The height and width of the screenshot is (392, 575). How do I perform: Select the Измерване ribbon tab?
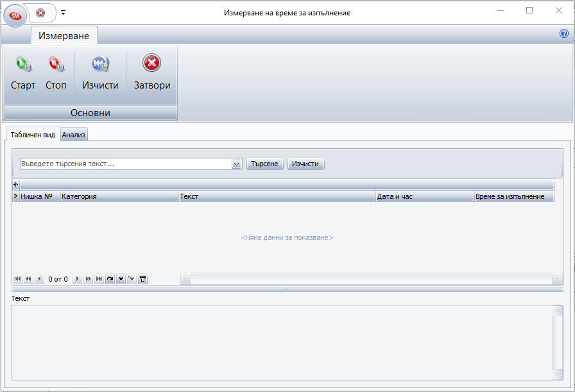[64, 35]
